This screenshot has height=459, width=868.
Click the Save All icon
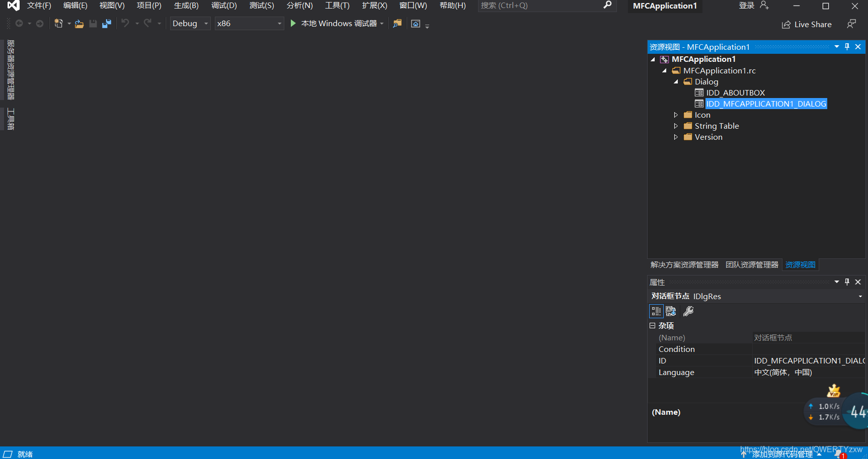pyautogui.click(x=107, y=24)
